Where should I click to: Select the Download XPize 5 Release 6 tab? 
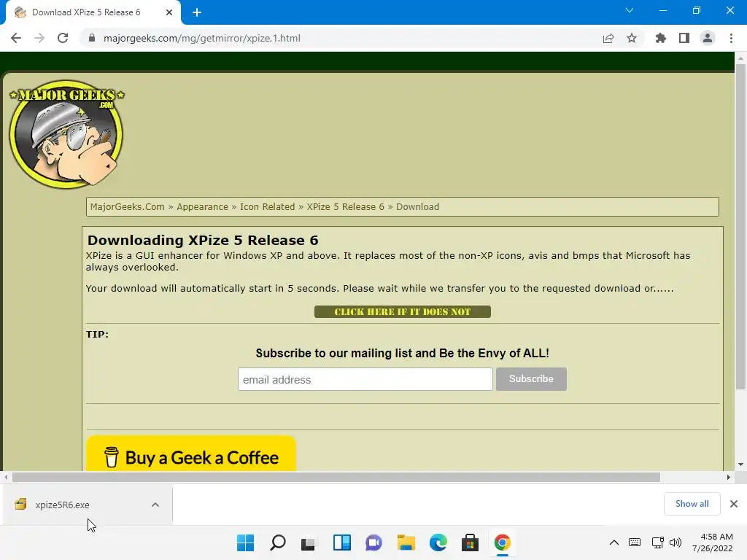pos(93,12)
